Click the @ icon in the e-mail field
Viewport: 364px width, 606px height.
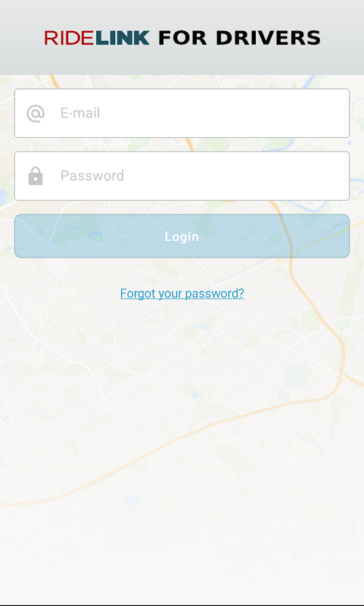tap(36, 114)
